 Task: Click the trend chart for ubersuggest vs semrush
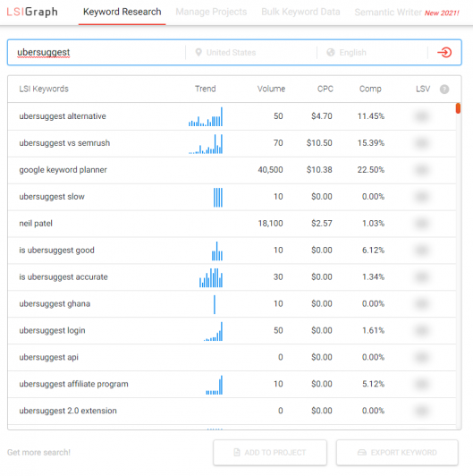[206, 143]
